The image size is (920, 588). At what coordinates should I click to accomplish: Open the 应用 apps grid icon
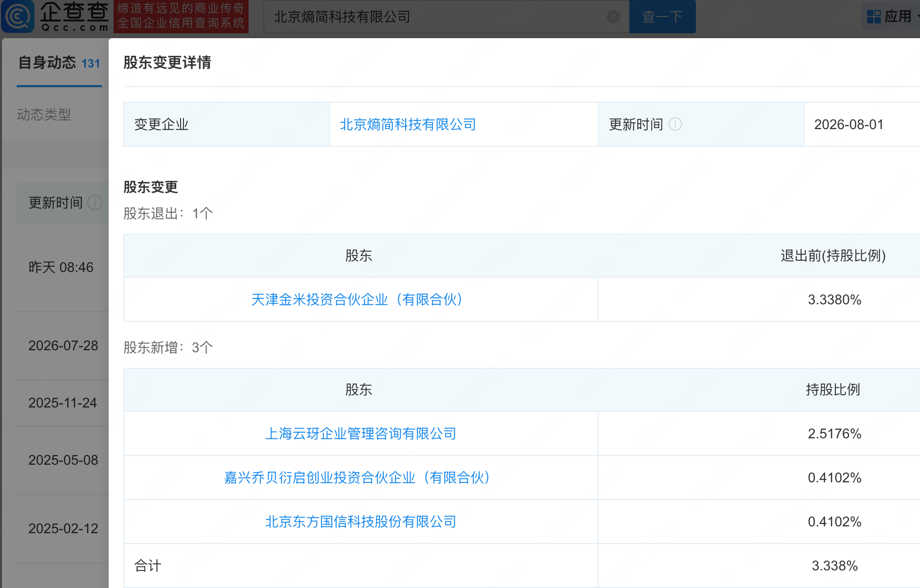pyautogui.click(x=874, y=17)
